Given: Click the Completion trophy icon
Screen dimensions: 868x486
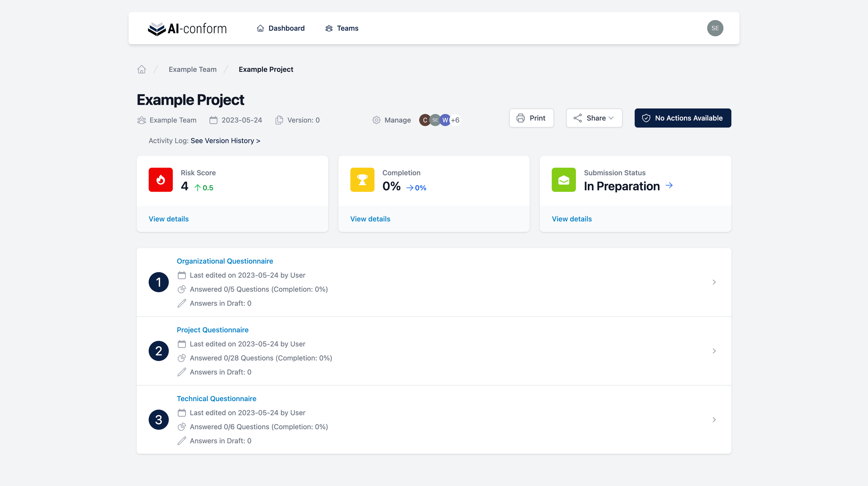Looking at the screenshot, I should coord(362,179).
